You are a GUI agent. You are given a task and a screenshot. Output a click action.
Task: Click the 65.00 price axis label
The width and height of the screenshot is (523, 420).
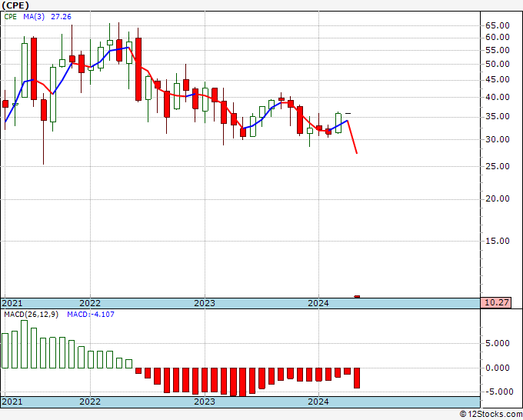[498, 25]
